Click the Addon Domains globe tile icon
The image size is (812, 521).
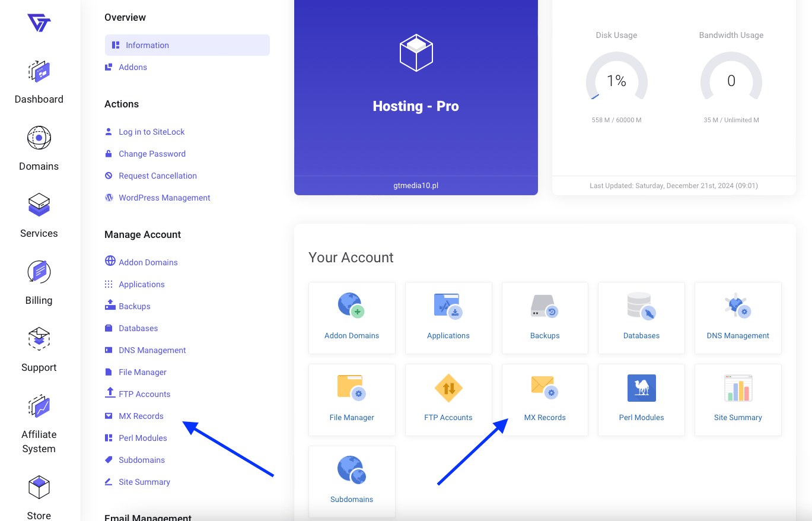351,305
